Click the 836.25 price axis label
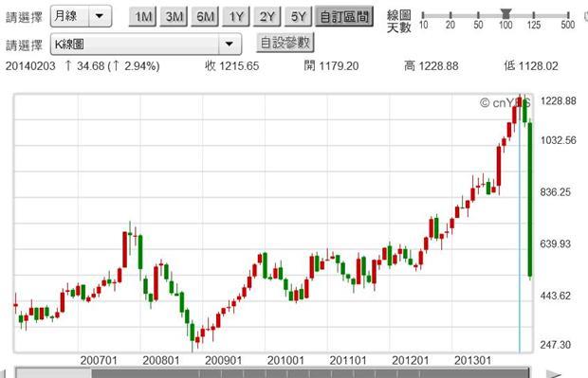Image resolution: width=588 pixels, height=378 pixels. pyautogui.click(x=556, y=192)
